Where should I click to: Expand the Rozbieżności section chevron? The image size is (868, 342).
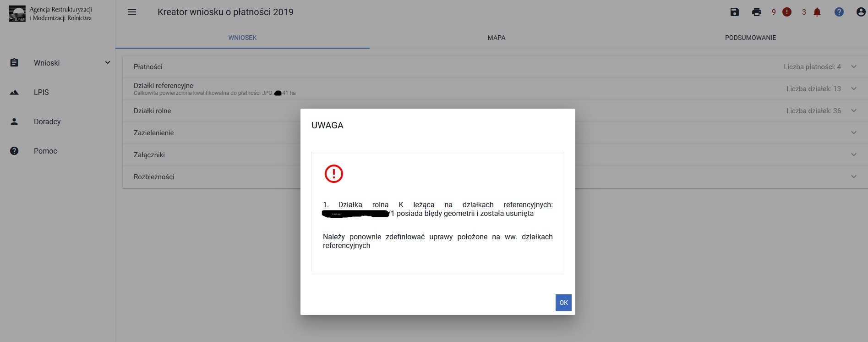tap(854, 177)
